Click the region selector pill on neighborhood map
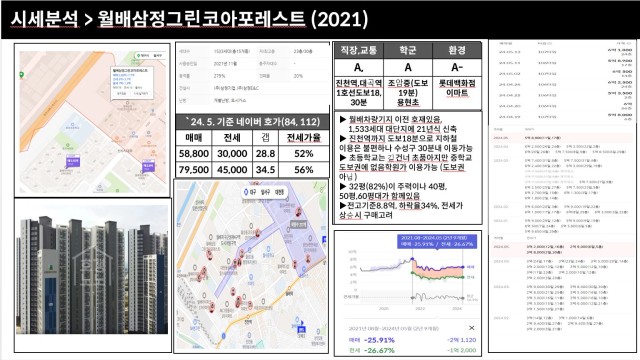This screenshot has height=360, width=640. 264,191
